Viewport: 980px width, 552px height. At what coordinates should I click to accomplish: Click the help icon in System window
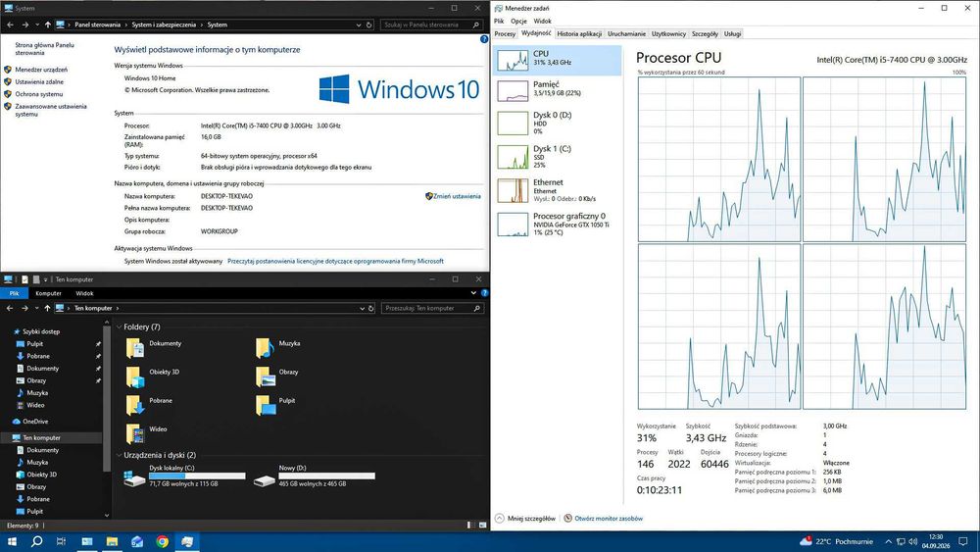tap(484, 39)
